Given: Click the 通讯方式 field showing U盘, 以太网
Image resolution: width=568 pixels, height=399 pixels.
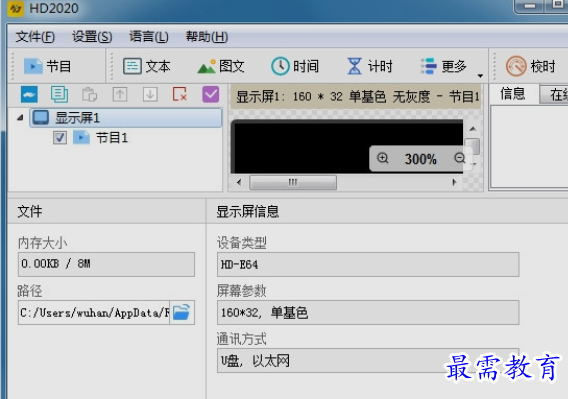Looking at the screenshot, I should [368, 361].
